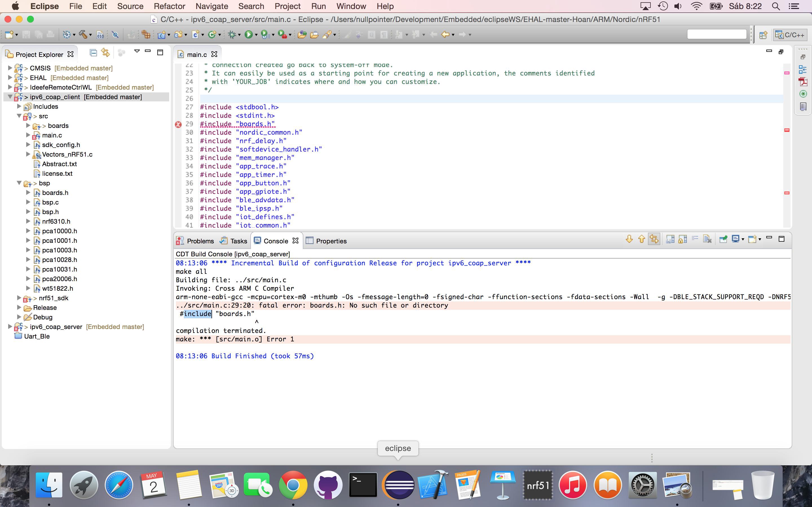Select the Project menu item
This screenshot has height=507, width=812.
point(288,6)
